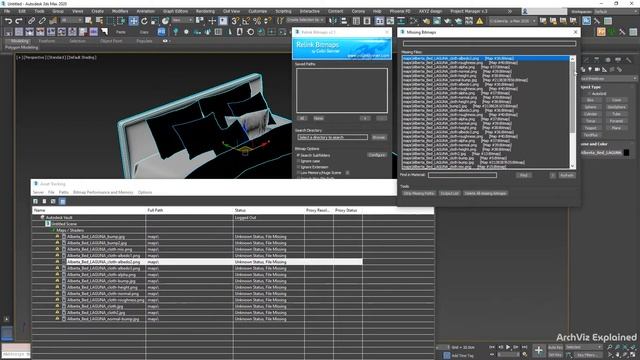Open the Standard Primitives dropdown
This screenshot has height=360, width=640.
point(609,78)
